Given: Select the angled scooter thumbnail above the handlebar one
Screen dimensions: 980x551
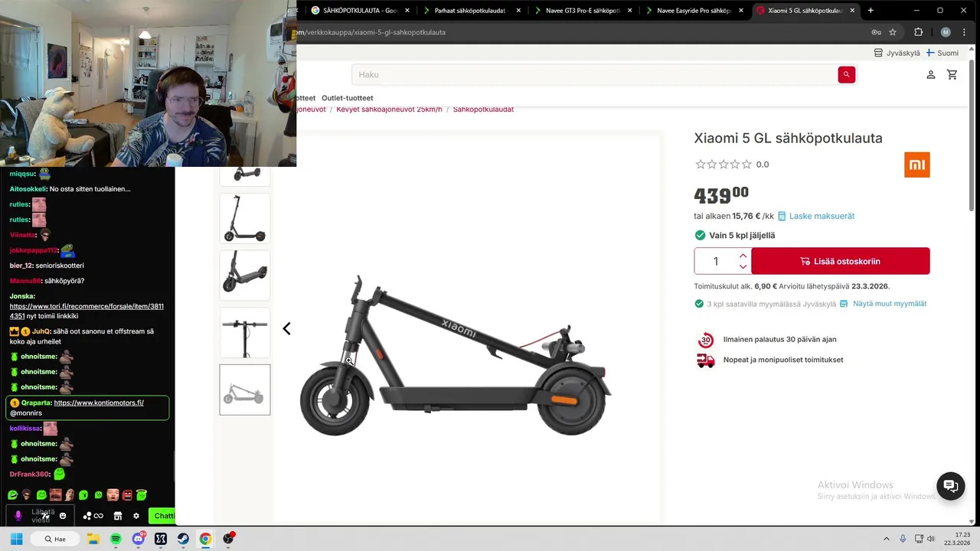Looking at the screenshot, I should [x=245, y=275].
